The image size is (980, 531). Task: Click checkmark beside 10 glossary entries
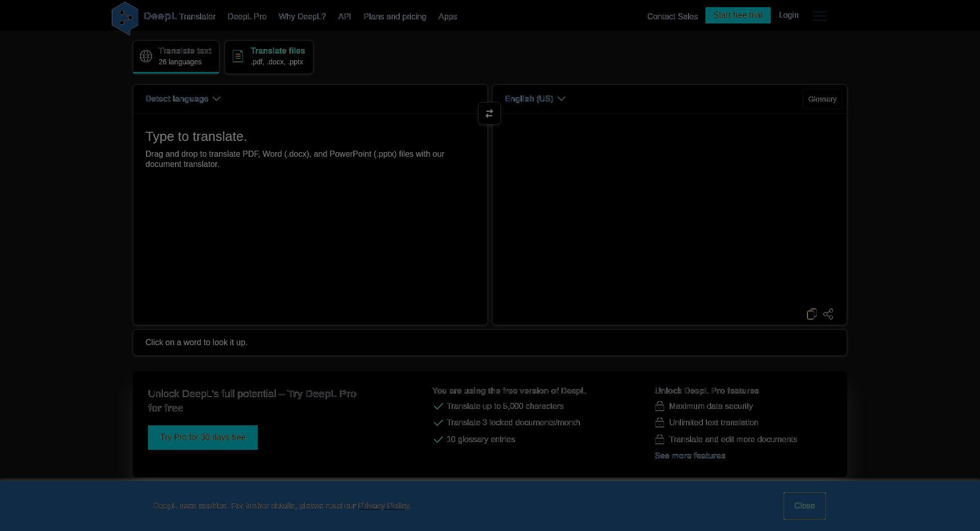click(x=438, y=440)
